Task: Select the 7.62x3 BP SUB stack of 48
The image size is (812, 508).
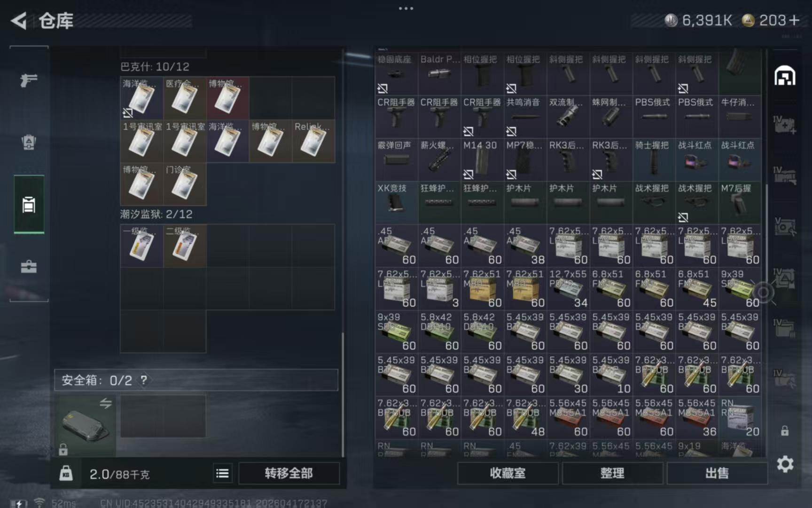Action: point(525,417)
